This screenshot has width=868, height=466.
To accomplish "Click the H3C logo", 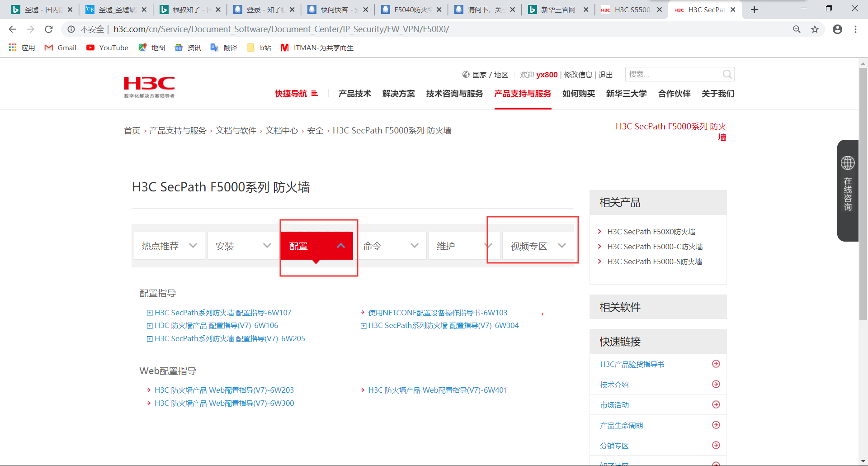I will coord(149,87).
